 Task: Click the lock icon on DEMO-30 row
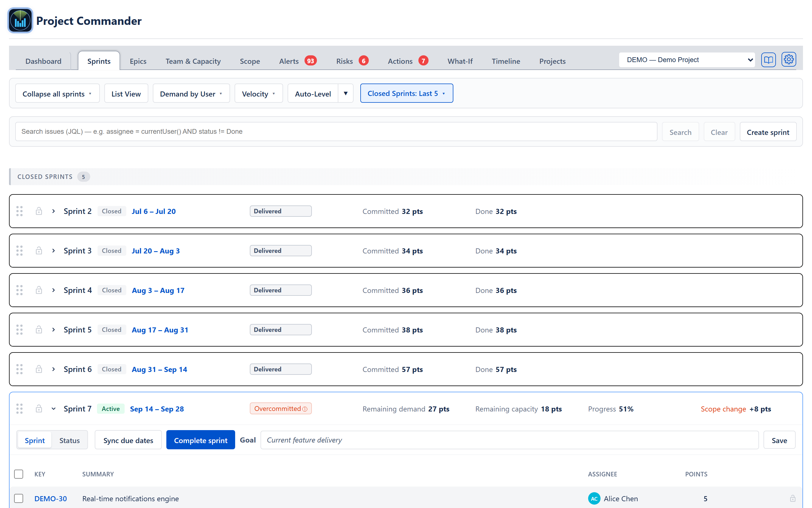[x=793, y=498]
